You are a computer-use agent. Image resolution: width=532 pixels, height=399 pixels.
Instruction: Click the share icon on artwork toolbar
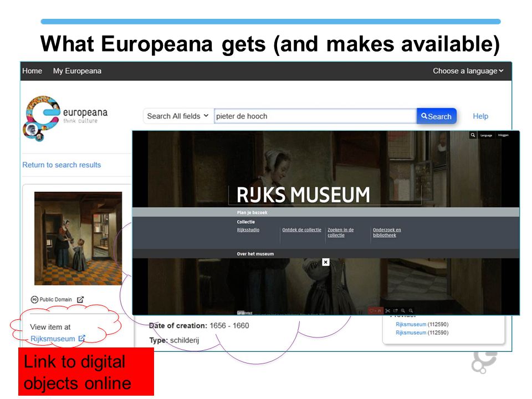coord(395,311)
